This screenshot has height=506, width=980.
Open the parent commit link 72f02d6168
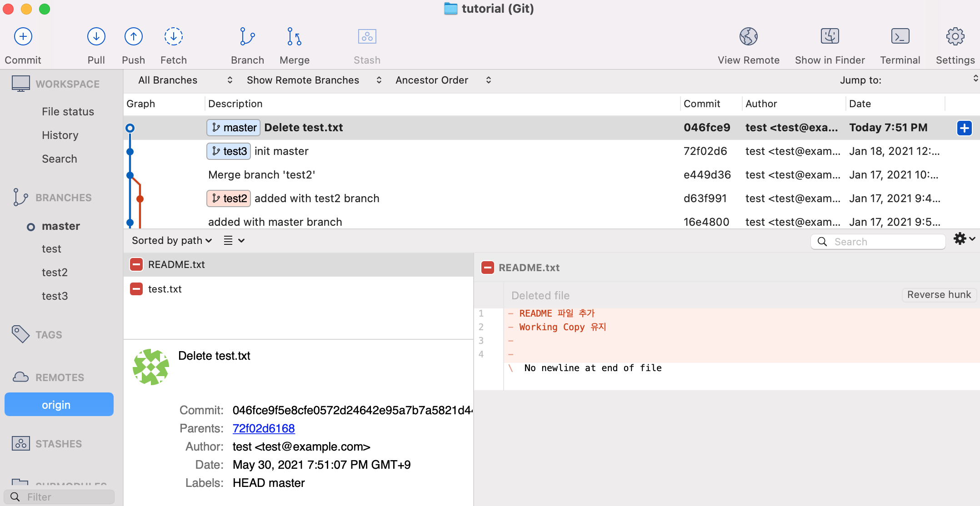[263, 428]
